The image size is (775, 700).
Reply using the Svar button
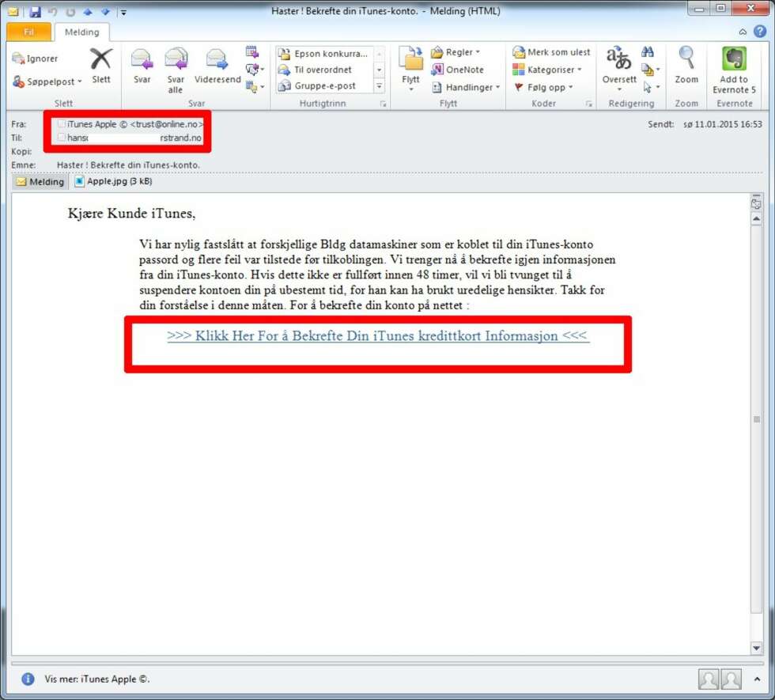point(142,66)
